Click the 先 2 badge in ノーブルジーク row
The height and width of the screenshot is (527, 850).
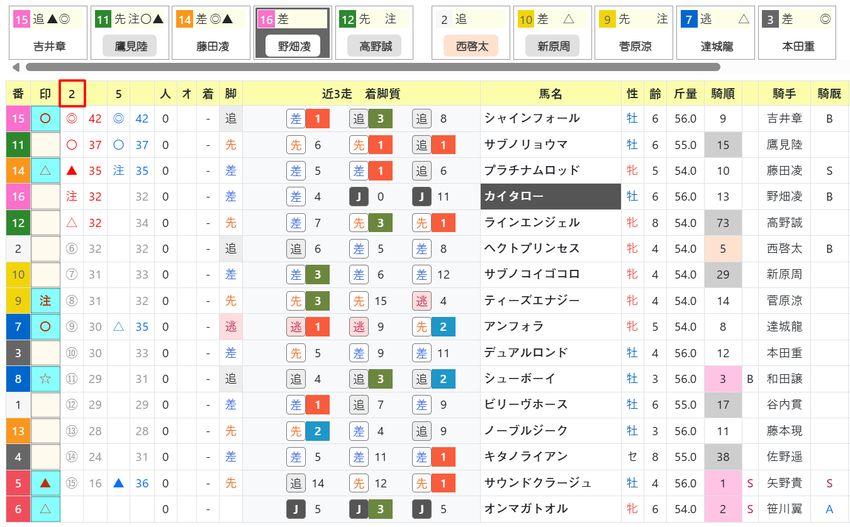(307, 431)
